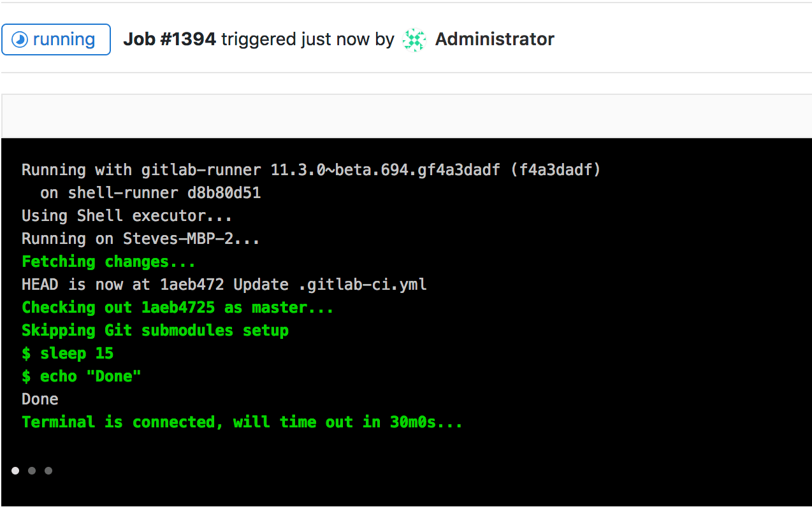Select the Job #1394 heading
812x507 pixels.
pyautogui.click(x=170, y=39)
